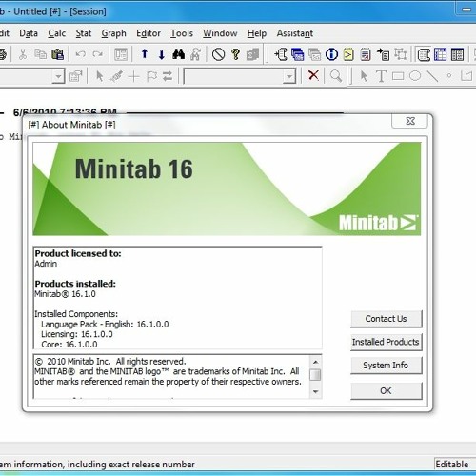
Task: Click the Installed Products button
Action: coord(387,342)
